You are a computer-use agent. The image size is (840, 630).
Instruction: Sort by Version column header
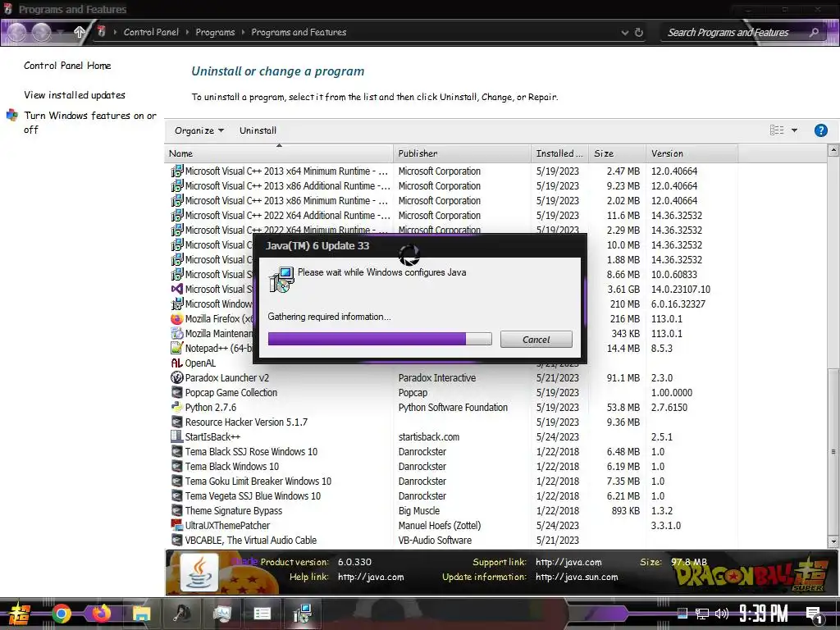691,153
